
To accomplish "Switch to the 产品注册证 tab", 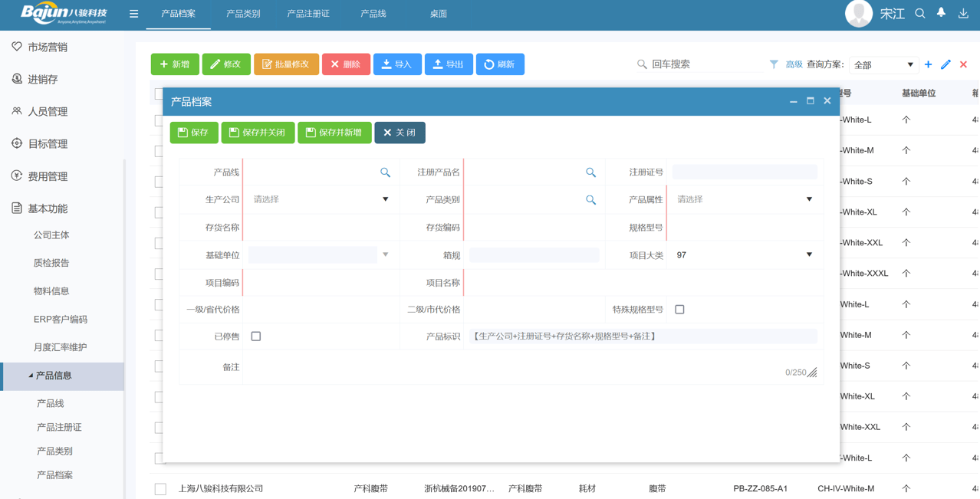I will (x=307, y=14).
